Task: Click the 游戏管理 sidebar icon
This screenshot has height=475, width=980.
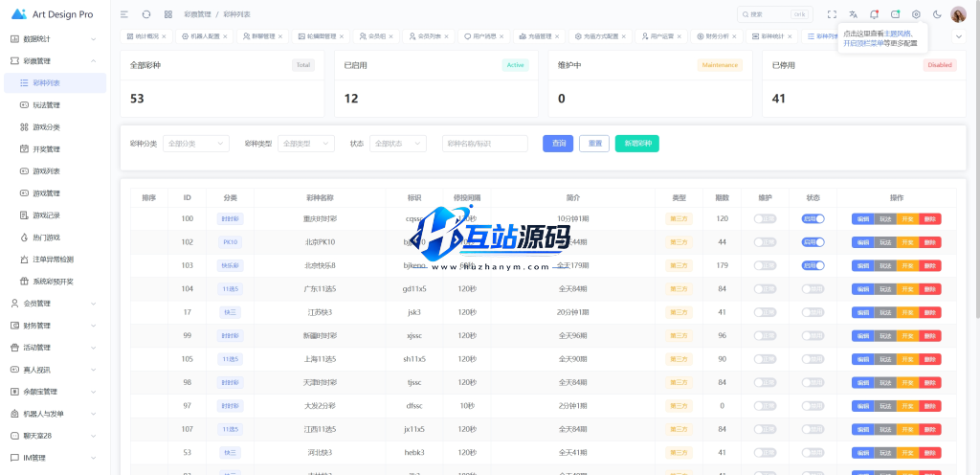Action: click(x=24, y=193)
